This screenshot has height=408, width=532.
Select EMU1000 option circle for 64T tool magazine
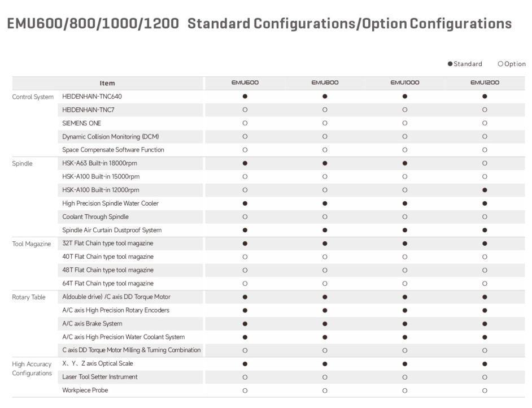pos(404,284)
